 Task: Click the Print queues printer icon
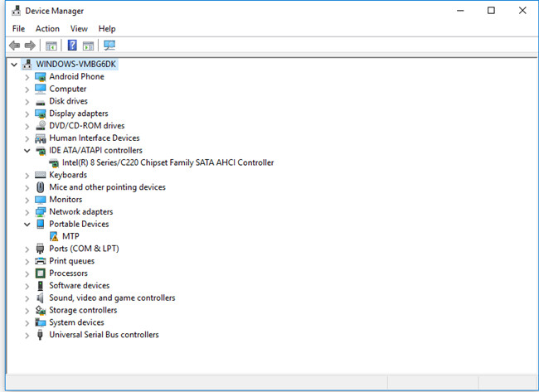[x=41, y=261]
